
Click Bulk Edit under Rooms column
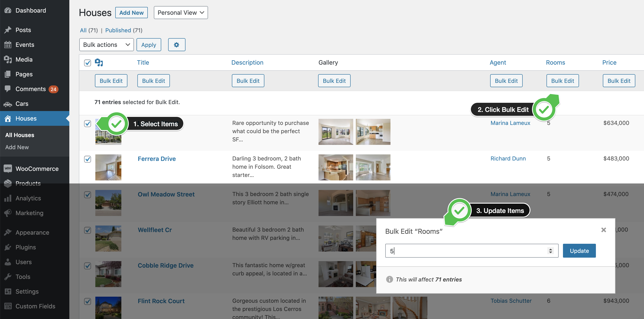[563, 81]
